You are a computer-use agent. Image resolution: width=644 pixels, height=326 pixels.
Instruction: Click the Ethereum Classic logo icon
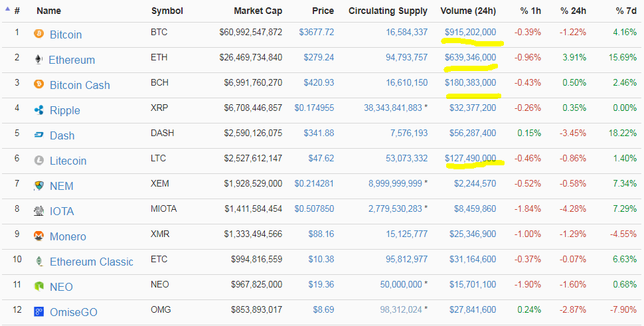(x=39, y=261)
